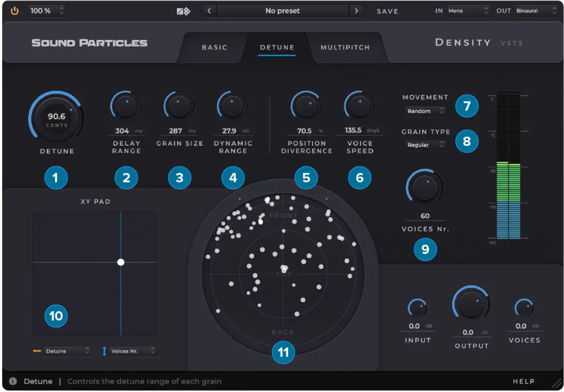Open the XY Pad horizontal axis Detune selector

pyautogui.click(x=67, y=351)
